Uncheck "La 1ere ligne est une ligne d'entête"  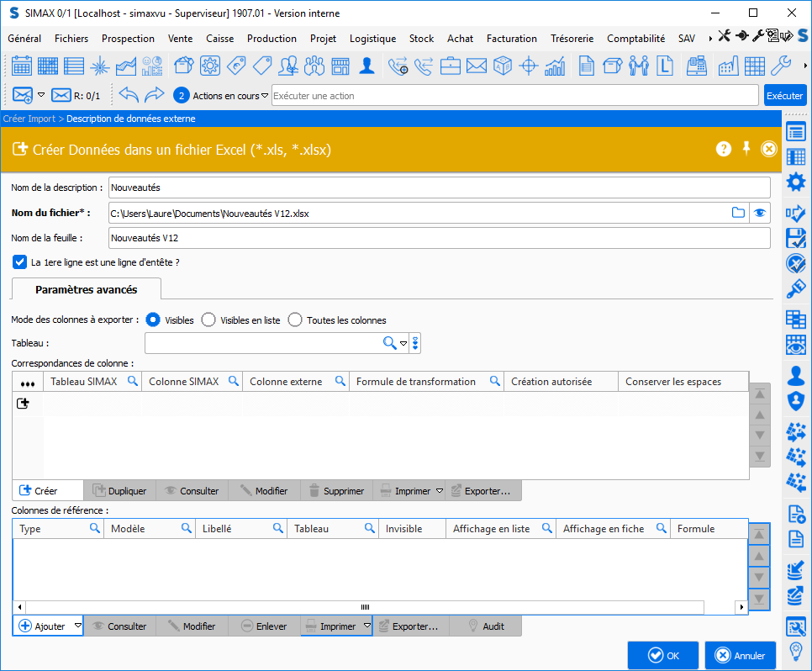pyautogui.click(x=20, y=262)
